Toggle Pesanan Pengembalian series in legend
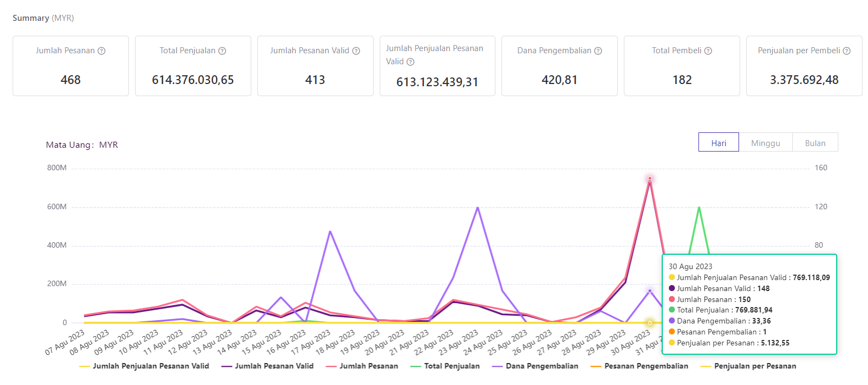The height and width of the screenshot is (385, 868). click(640, 366)
